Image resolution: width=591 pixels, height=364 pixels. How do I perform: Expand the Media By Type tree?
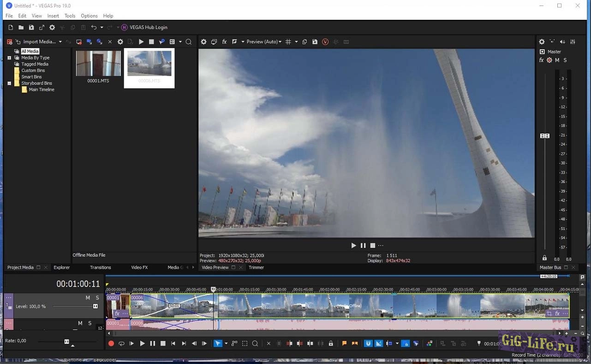(9, 58)
